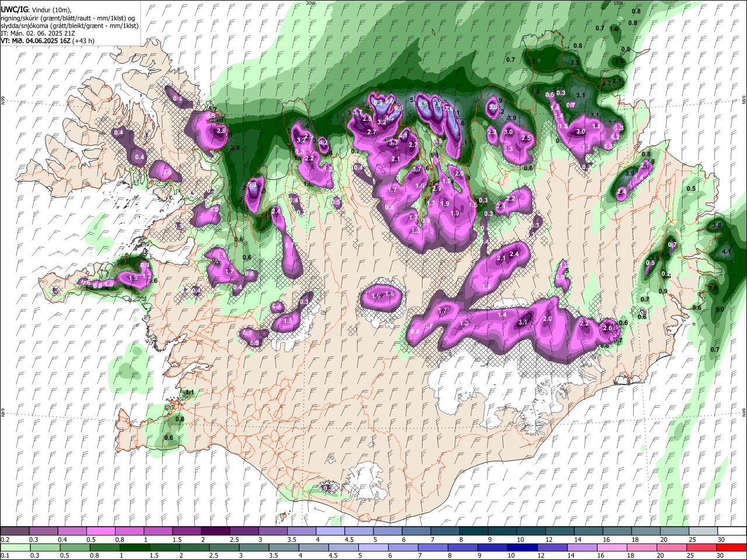Click the 7.8 precipitation value on the map
This screenshot has height=560, width=747.
click(x=436, y=105)
